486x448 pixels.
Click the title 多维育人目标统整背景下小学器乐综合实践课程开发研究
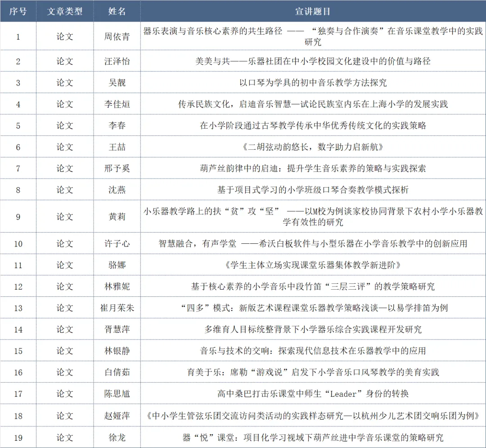click(x=313, y=329)
